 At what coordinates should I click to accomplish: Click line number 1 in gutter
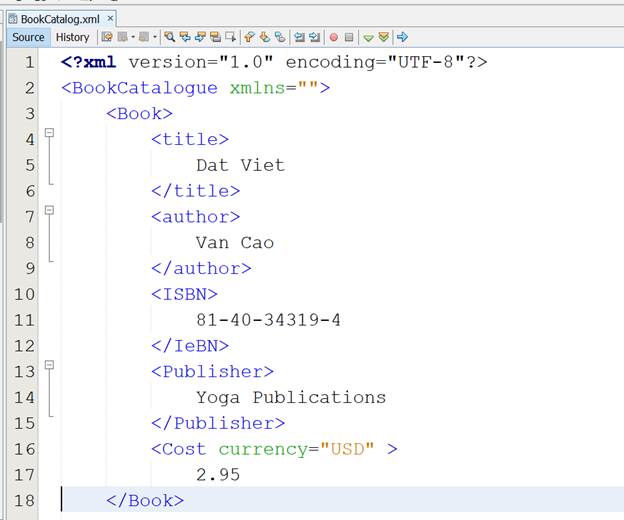29,62
